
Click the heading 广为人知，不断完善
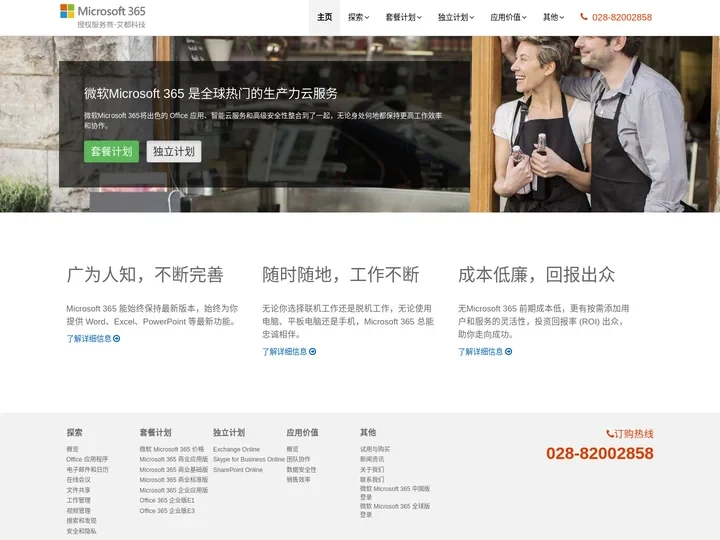145,274
